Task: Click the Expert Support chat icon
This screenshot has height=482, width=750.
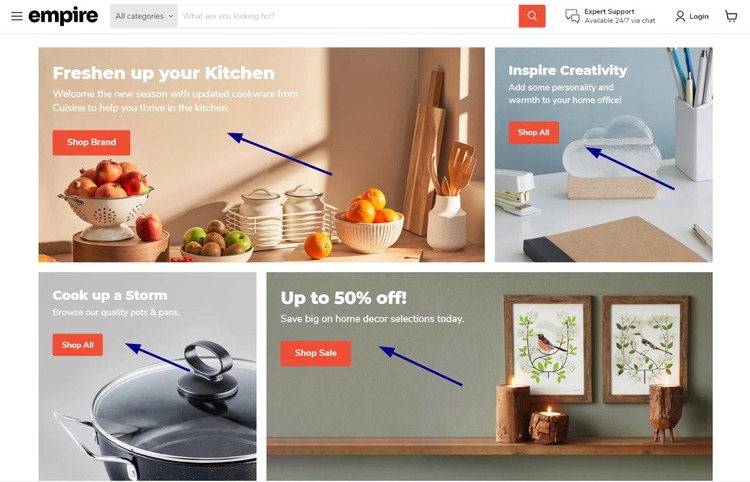Action: 573,16
